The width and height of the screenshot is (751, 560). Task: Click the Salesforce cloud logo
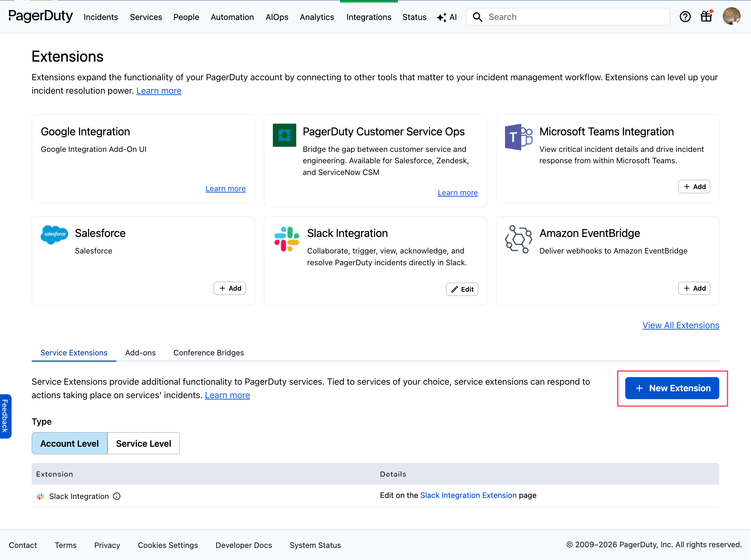54,235
